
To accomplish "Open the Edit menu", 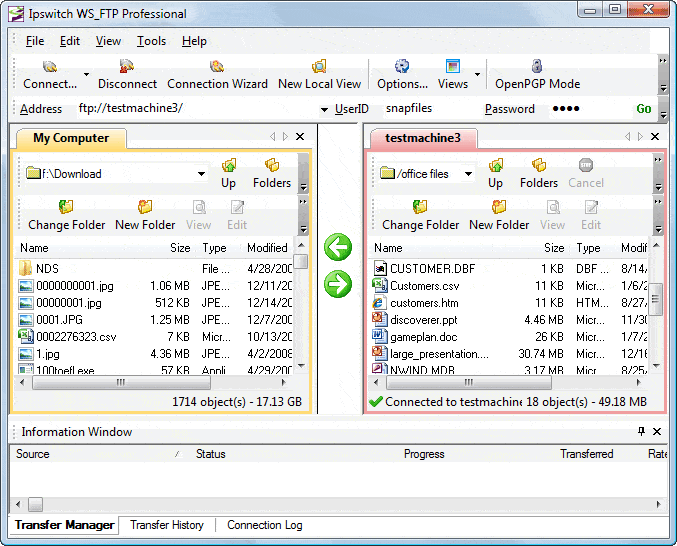I will (x=70, y=41).
